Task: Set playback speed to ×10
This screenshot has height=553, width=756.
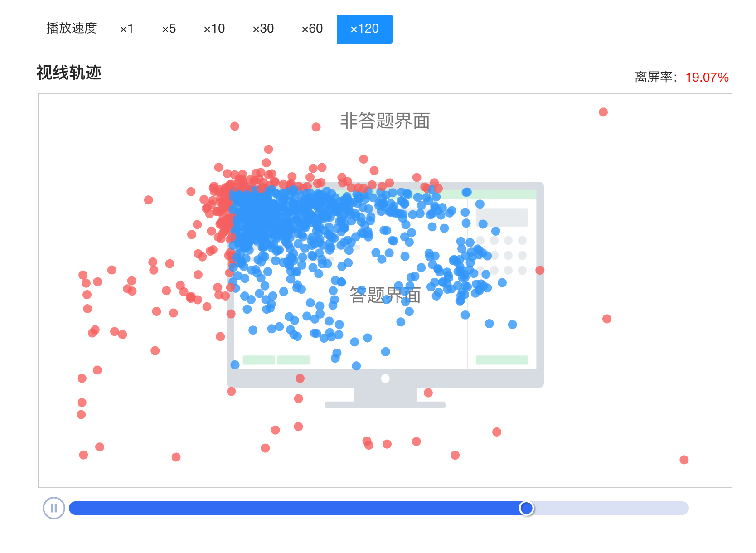Action: pos(214,29)
